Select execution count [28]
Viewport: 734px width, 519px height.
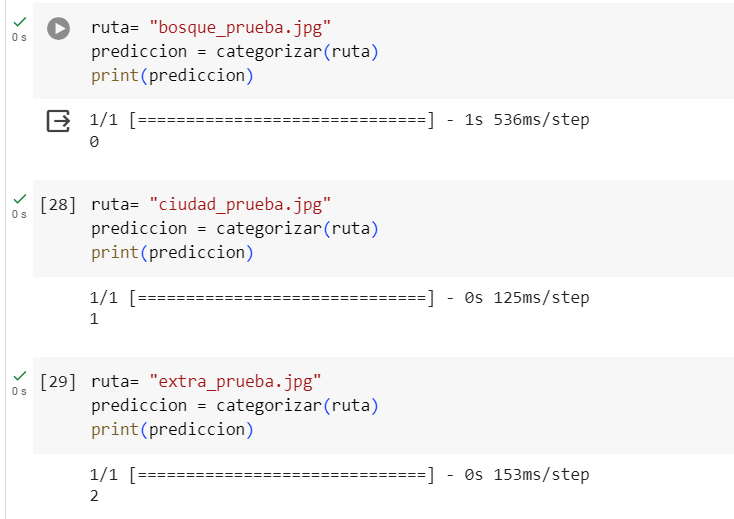(x=58, y=205)
